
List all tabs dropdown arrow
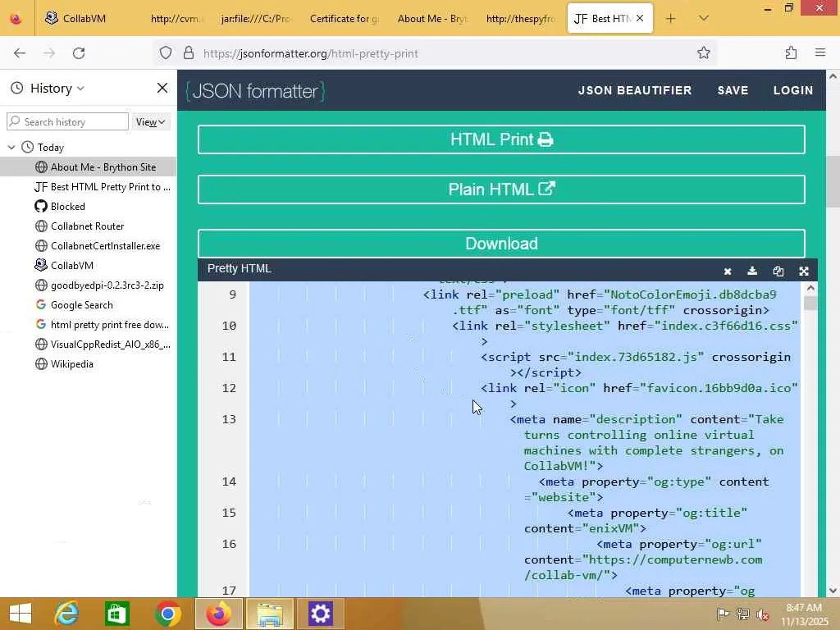[x=704, y=18]
